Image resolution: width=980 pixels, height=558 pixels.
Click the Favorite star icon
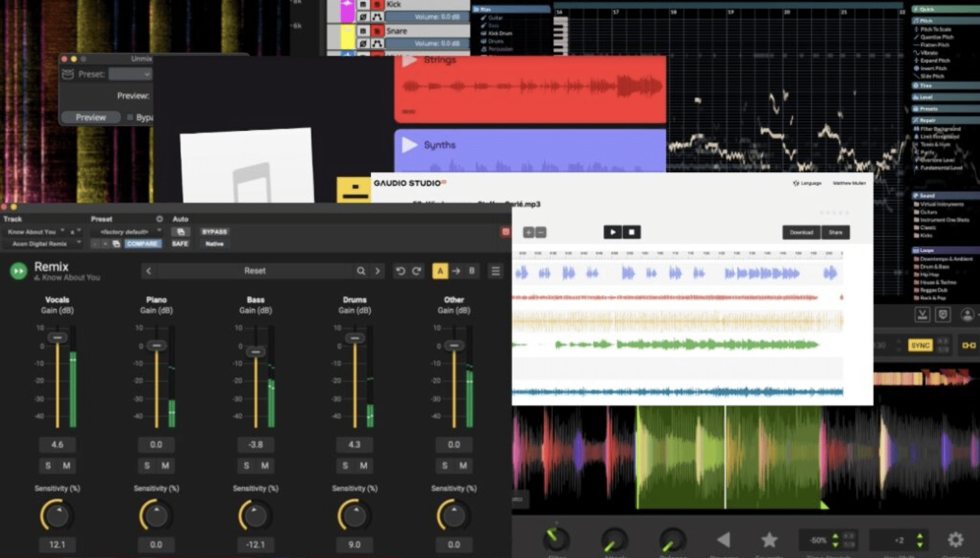coord(769,539)
